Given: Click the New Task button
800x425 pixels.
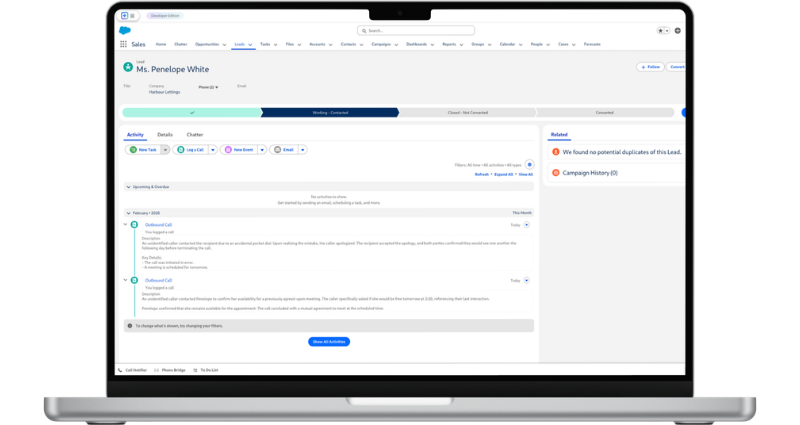Looking at the screenshot, I should (143, 149).
